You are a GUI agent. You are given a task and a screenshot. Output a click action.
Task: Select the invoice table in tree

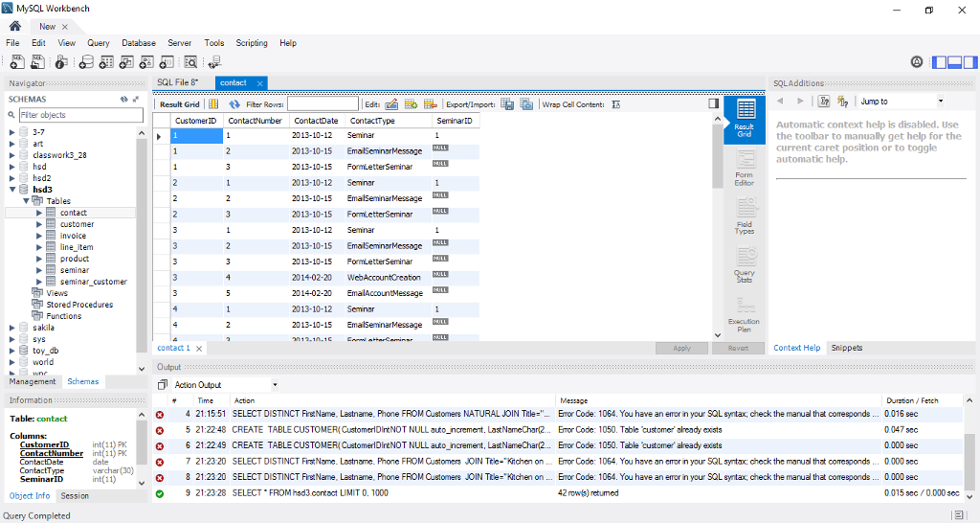pos(73,236)
